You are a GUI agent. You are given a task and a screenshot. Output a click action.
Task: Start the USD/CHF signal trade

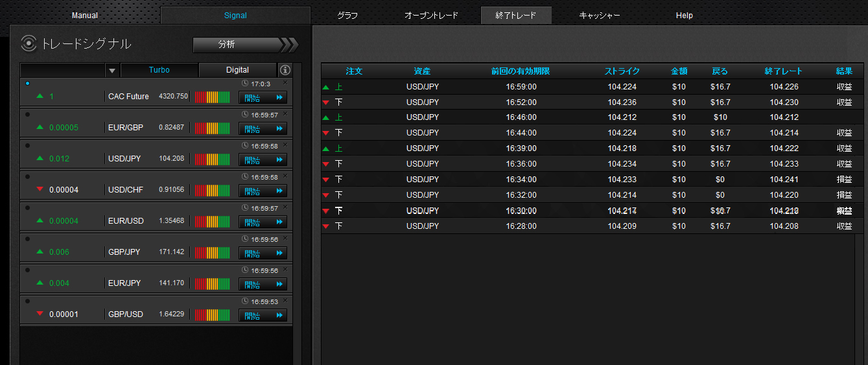pyautogui.click(x=263, y=191)
